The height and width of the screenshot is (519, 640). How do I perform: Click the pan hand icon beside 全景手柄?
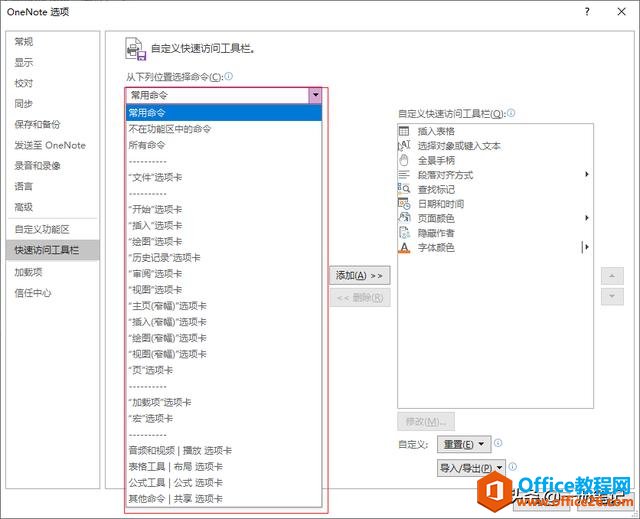tap(404, 160)
